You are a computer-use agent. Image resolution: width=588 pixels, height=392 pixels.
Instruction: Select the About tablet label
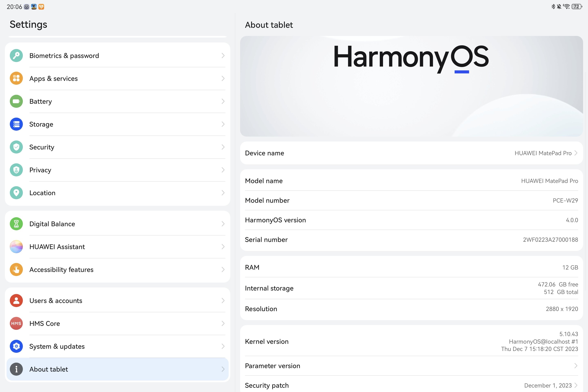tap(49, 369)
